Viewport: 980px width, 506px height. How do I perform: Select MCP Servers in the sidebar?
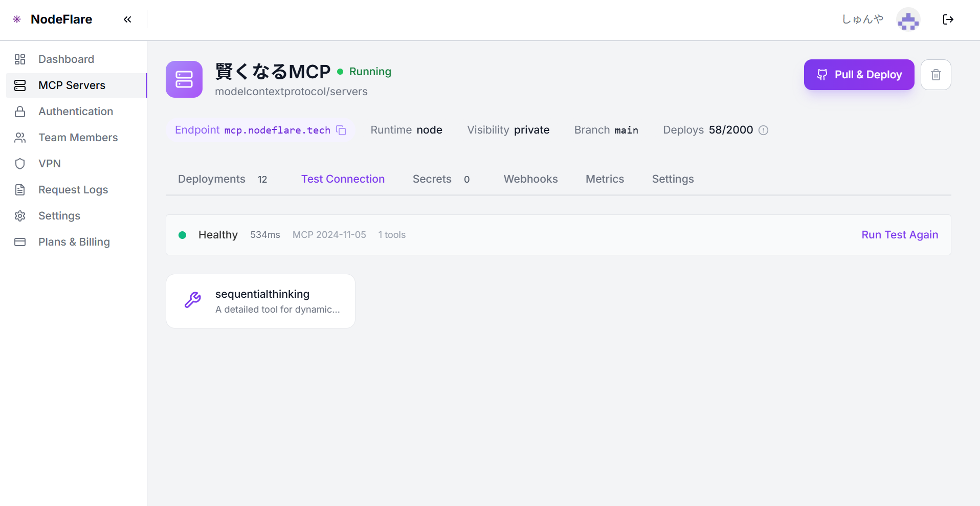pos(76,85)
